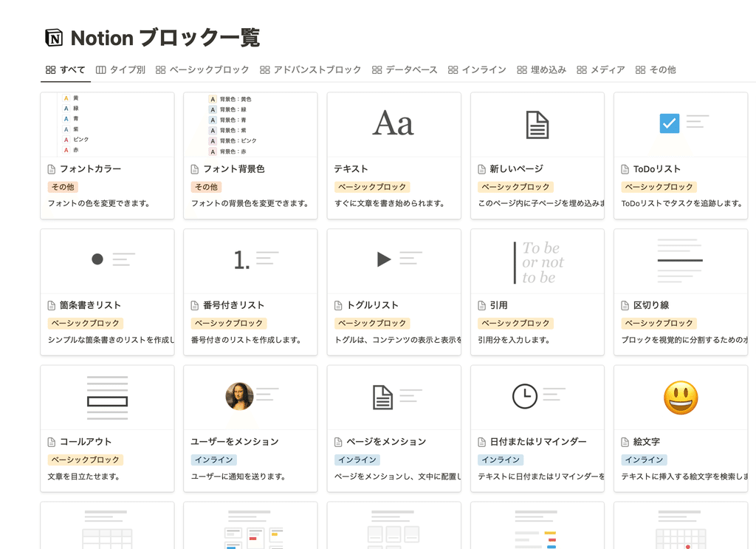Click the page icon next to 日付またはリマインダー

[x=481, y=442]
